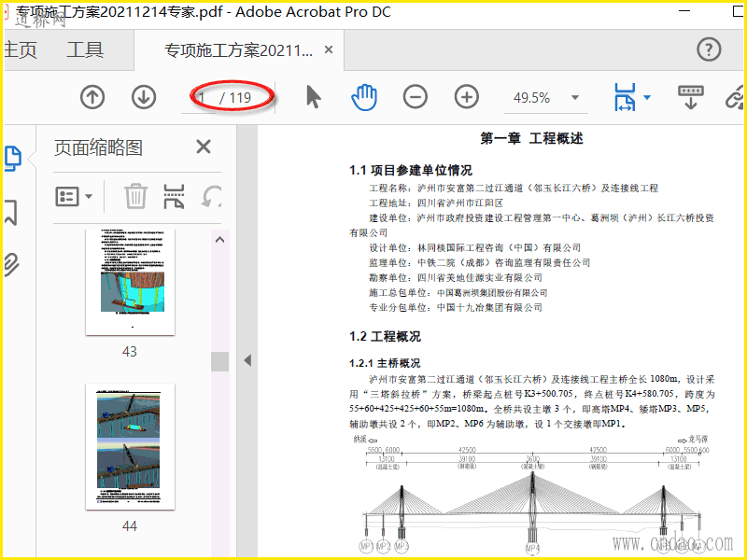Zoom out with minus button
This screenshot has width=747, height=560.
pyautogui.click(x=415, y=97)
